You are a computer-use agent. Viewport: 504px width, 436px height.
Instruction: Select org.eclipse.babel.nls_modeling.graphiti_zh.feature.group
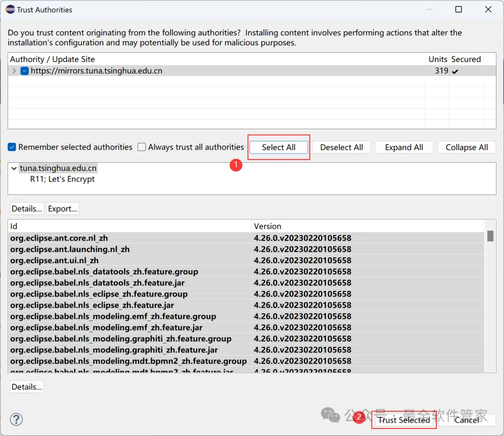[x=246, y=339]
